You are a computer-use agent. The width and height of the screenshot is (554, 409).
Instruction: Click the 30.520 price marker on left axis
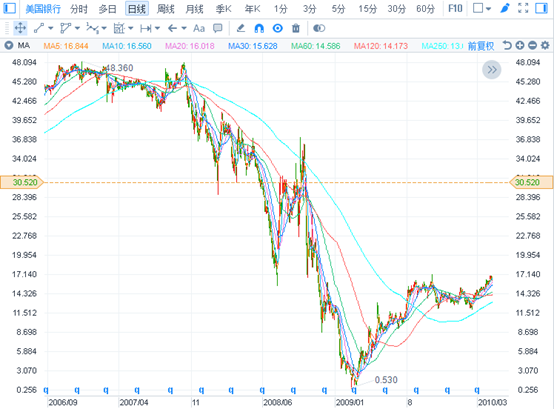point(22,182)
